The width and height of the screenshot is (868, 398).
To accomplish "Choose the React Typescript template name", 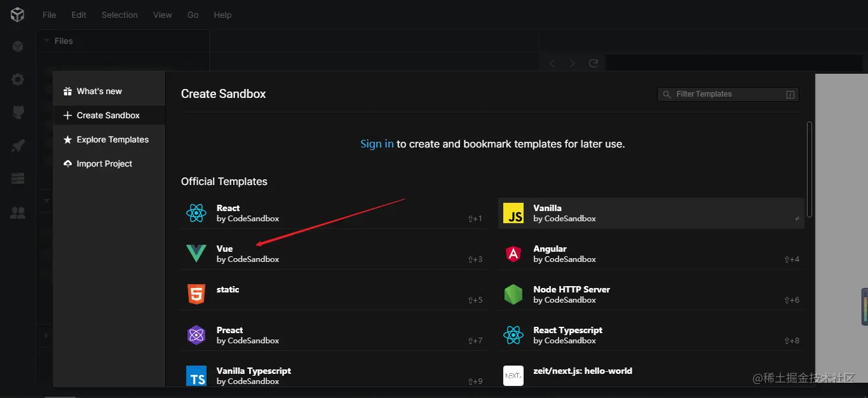I will (568, 330).
